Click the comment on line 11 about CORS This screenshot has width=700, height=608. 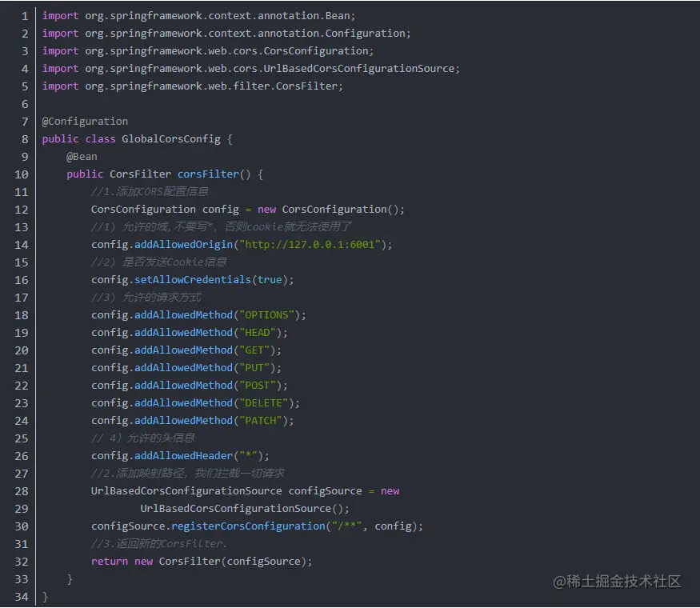tap(150, 191)
